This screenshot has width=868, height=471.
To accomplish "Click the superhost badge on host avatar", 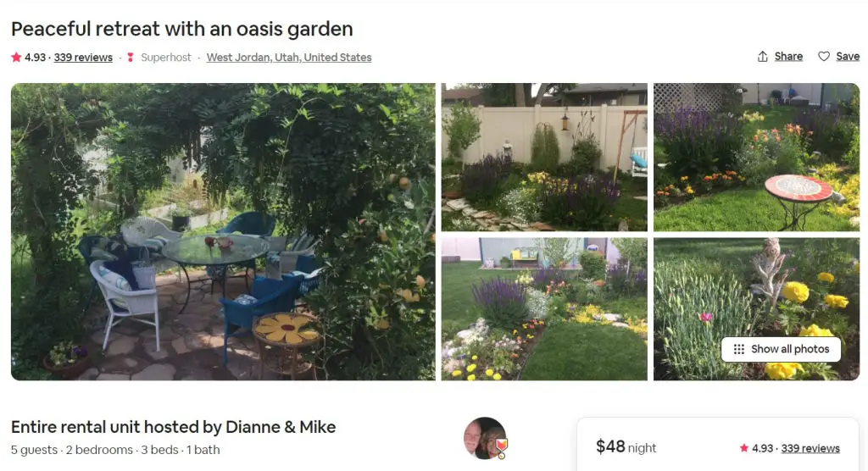I will [x=502, y=446].
